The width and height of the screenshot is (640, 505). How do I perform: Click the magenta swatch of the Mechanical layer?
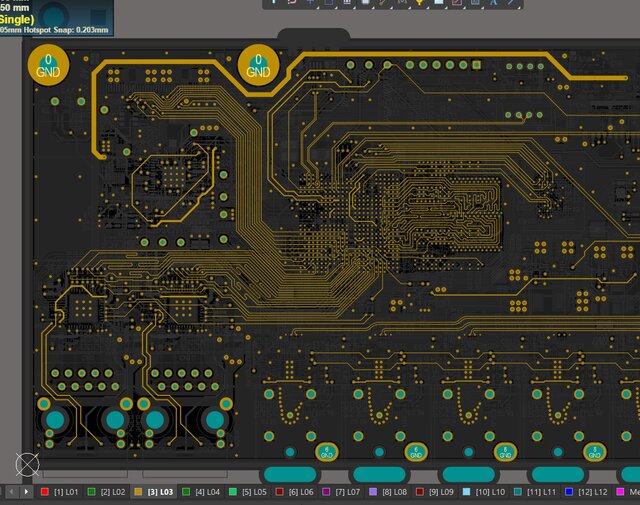click(620, 492)
